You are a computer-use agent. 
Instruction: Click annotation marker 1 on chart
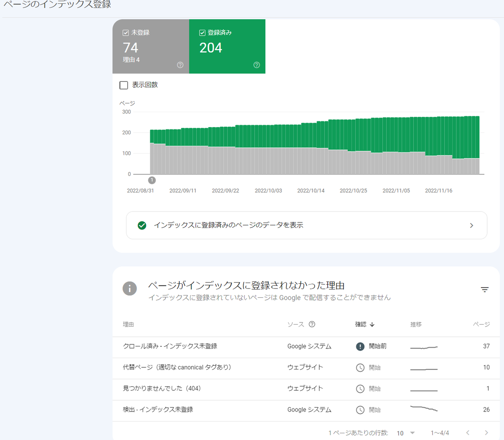pos(152,180)
